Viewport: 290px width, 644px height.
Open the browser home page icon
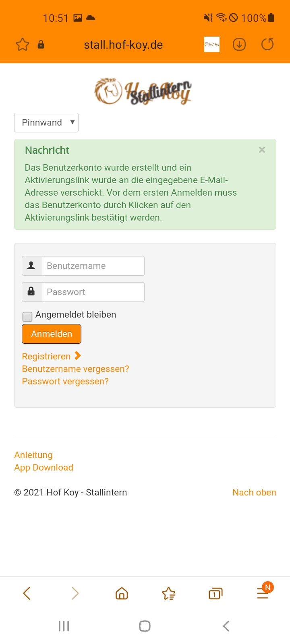pos(122,593)
